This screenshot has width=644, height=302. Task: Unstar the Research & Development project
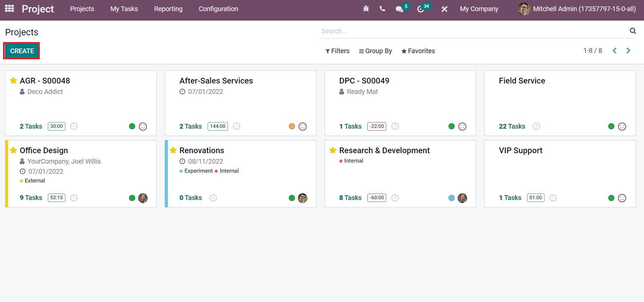(x=333, y=150)
